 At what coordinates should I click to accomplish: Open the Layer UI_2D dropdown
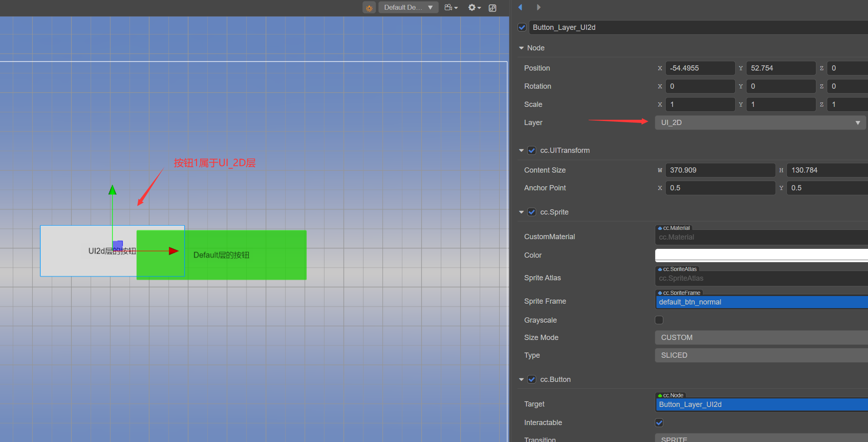pos(759,123)
